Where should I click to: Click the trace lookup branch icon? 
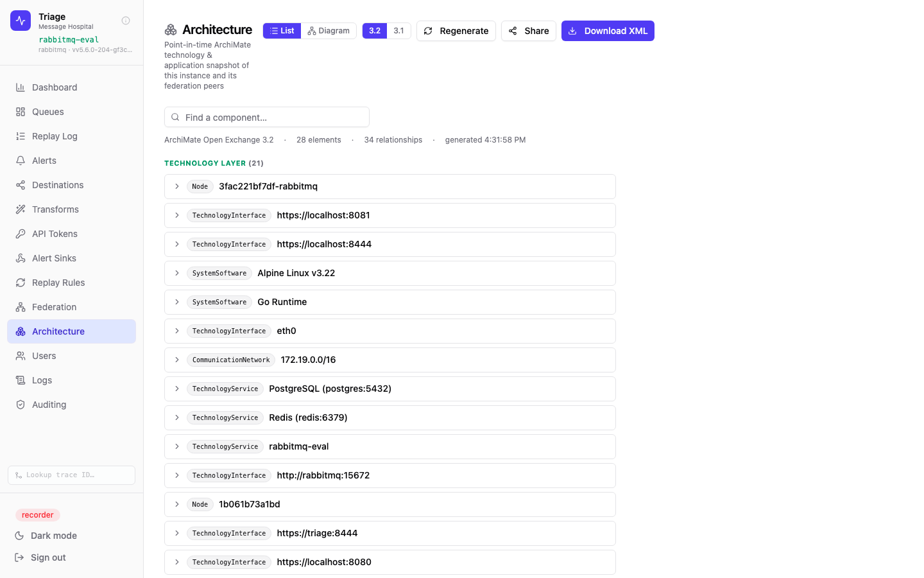[19, 475]
